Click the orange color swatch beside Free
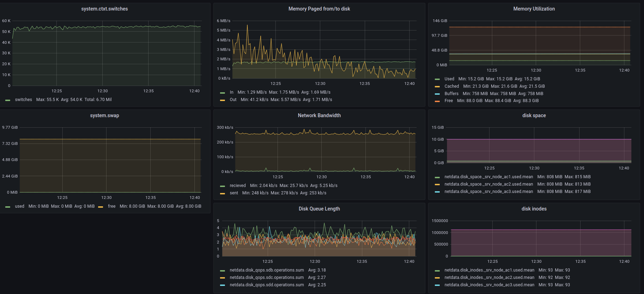The image size is (644, 294). pos(437,101)
